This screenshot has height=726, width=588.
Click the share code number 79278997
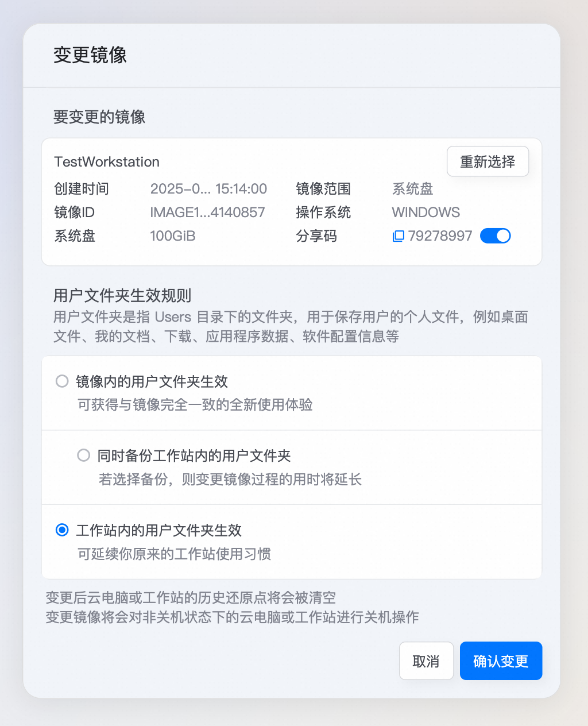(440, 236)
